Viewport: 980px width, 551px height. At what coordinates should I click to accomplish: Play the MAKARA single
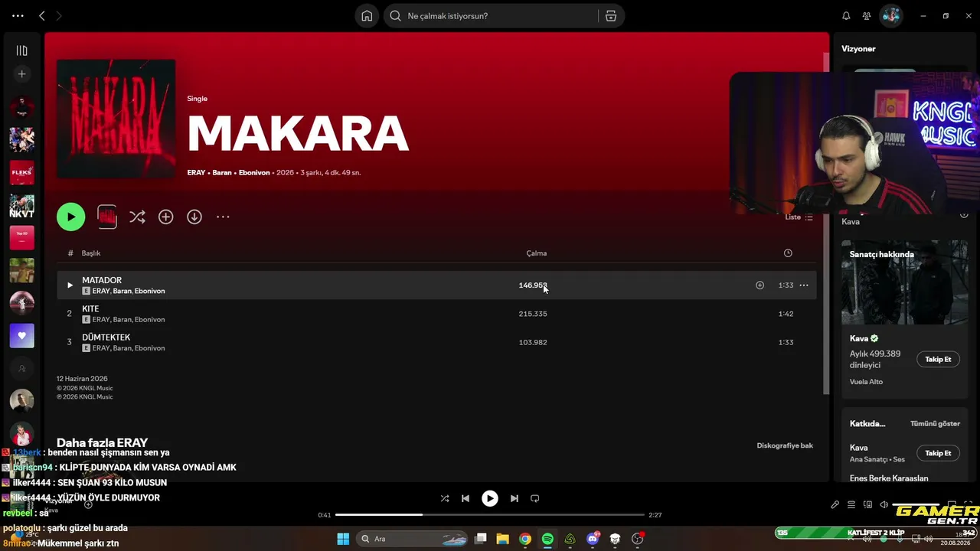click(71, 217)
